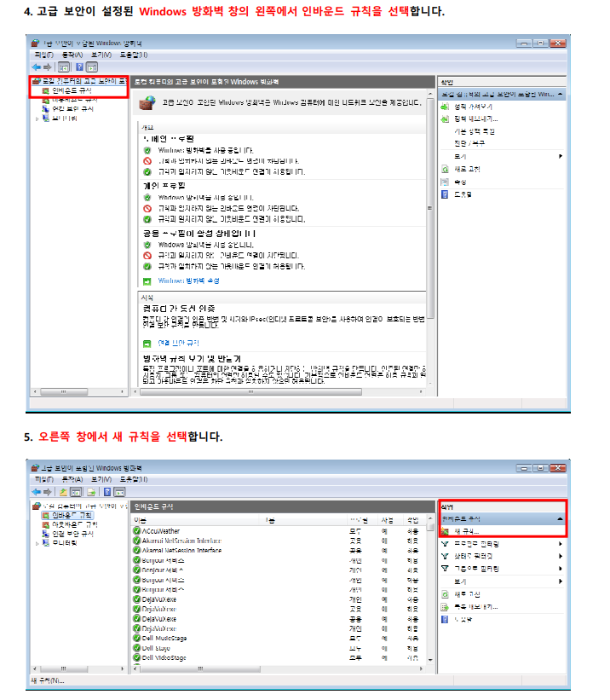Click 도움말 in the step 4 actions pane
This screenshot has height=700, width=610.
pyautogui.click(x=463, y=194)
